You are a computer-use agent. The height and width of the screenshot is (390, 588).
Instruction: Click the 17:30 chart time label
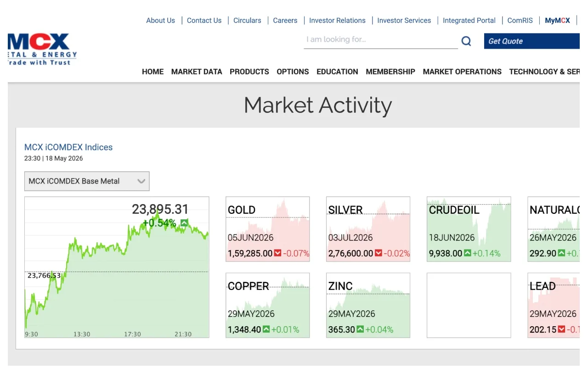tap(132, 334)
